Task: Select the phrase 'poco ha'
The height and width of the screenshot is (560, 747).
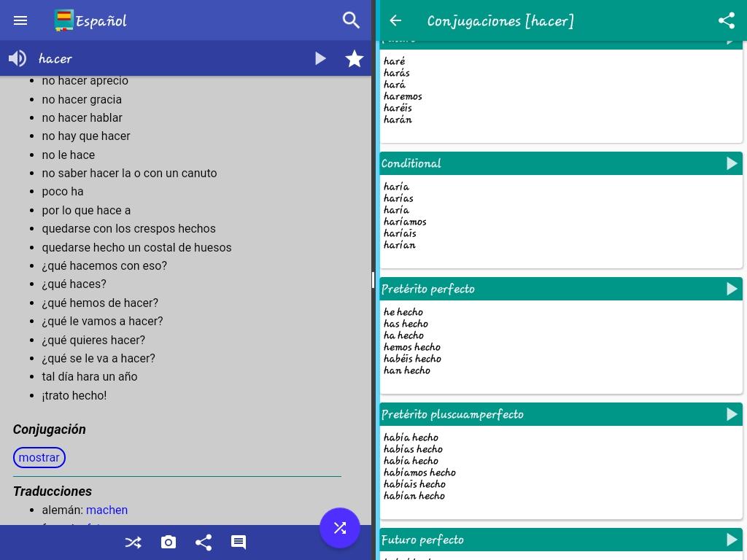Action: (63, 192)
